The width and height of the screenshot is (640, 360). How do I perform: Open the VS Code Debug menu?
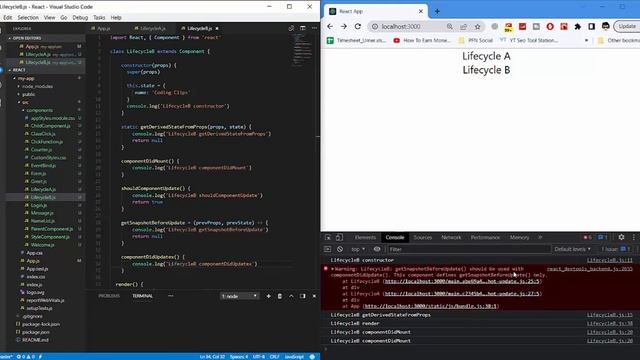pos(80,18)
